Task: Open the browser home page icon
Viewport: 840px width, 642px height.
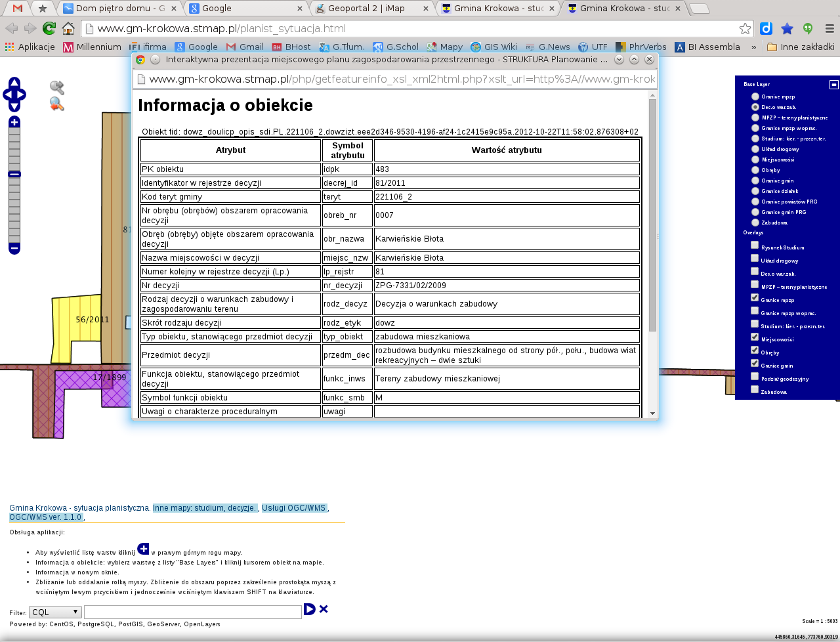Action: tap(68, 28)
